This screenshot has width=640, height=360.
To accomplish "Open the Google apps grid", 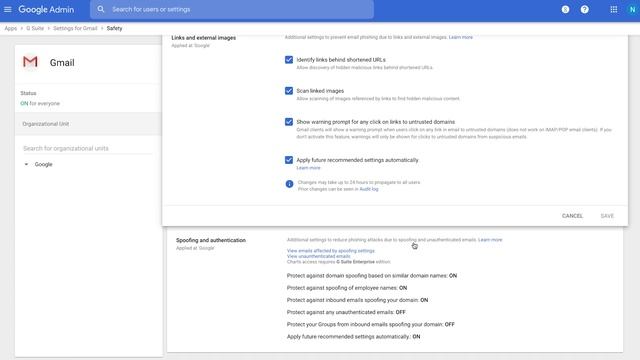I will [613, 9].
